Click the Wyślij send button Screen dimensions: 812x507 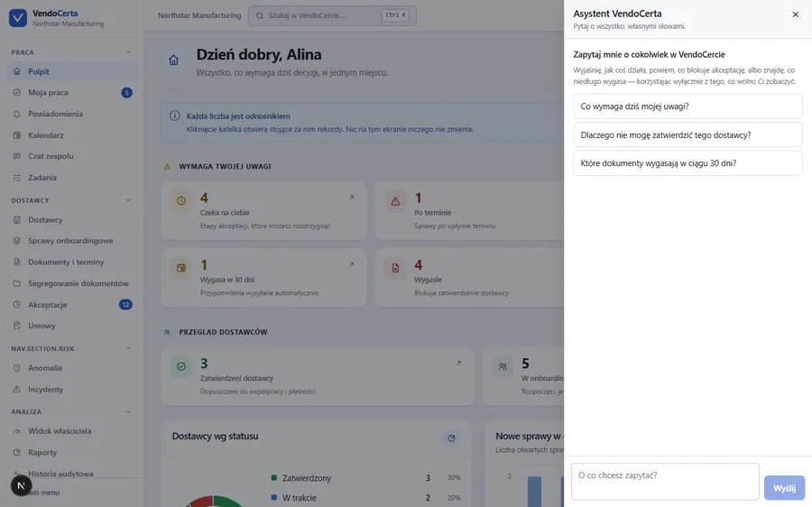pos(785,488)
